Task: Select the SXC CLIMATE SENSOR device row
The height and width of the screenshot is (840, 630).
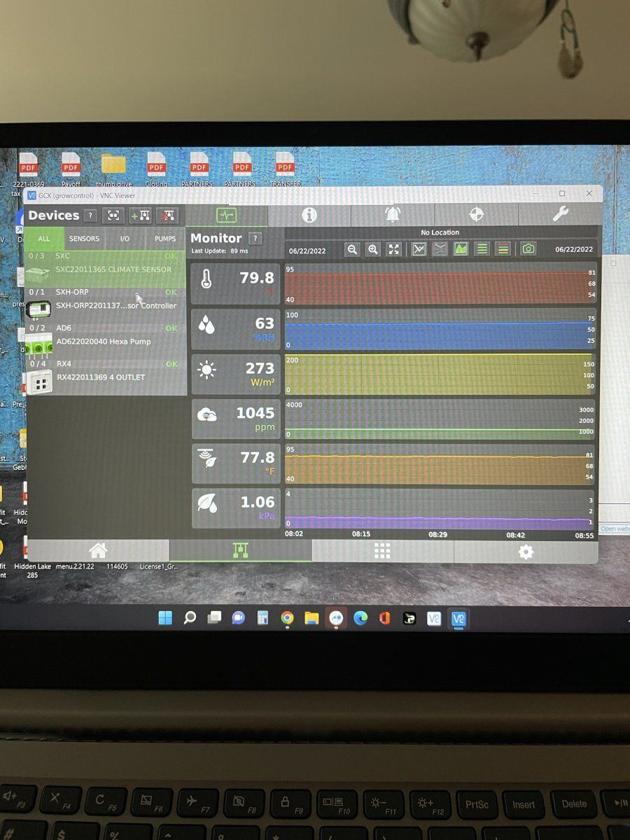Action: pos(106,269)
